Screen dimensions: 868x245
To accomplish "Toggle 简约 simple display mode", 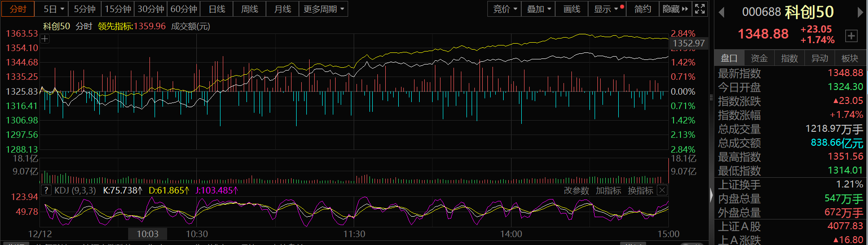I will [642, 9].
